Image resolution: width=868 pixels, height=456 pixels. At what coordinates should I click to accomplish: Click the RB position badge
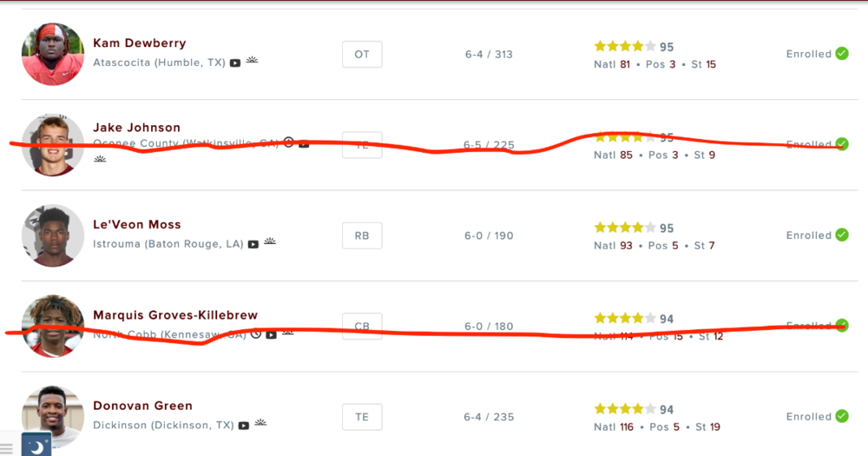tap(362, 235)
